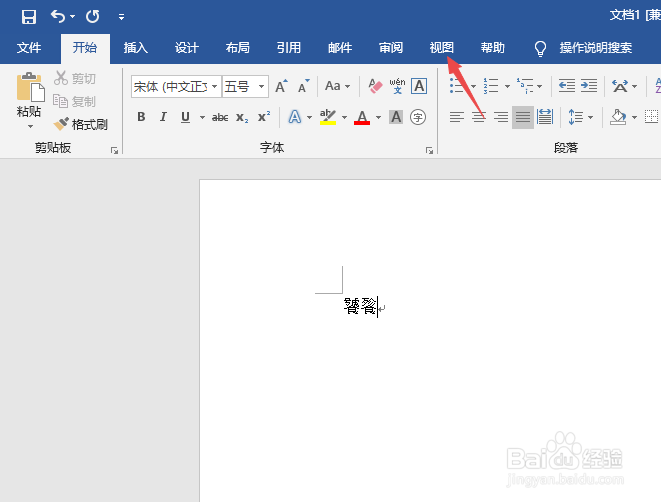
Task: Increase the paragraph indent
Action: [589, 86]
